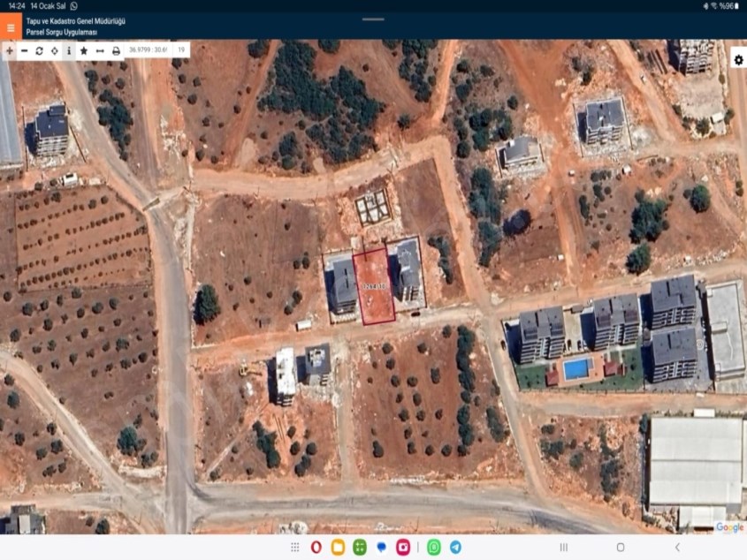Select the red outlined parcel
The height and width of the screenshot is (560, 747).
(374, 287)
